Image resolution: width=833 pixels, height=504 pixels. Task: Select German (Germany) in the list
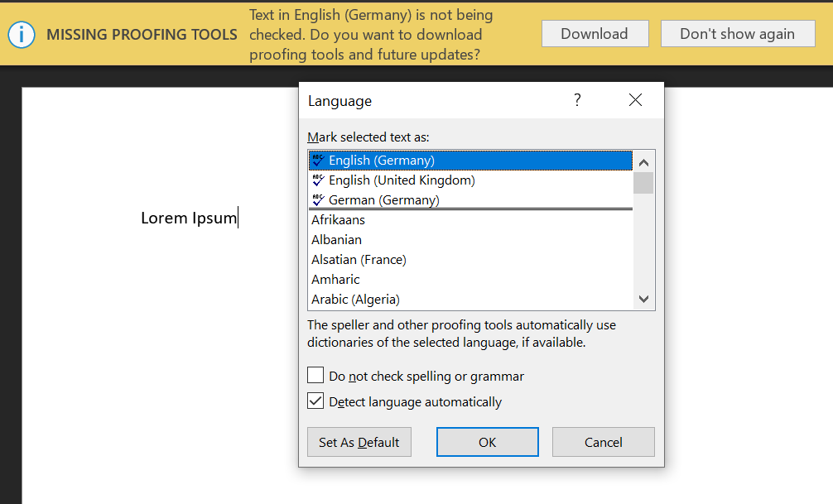470,199
